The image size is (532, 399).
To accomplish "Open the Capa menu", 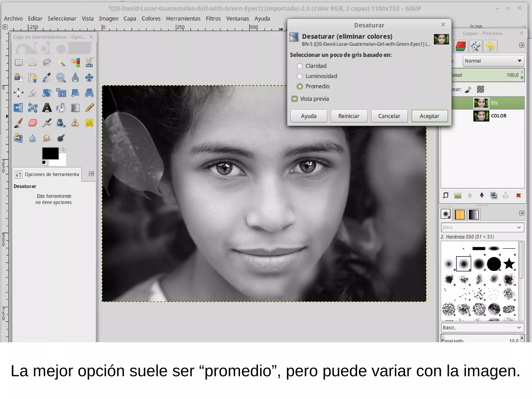I will [130, 18].
